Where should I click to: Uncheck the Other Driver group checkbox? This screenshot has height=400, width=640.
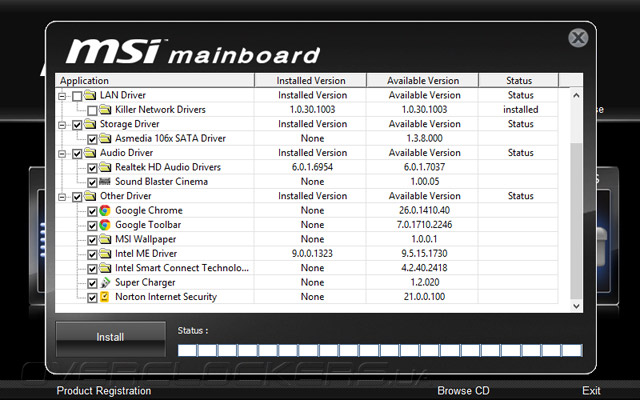[77, 197]
